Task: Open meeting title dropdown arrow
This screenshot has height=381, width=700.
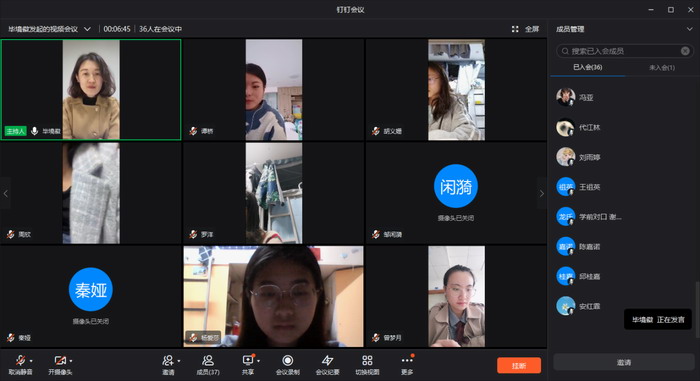Action: point(88,29)
